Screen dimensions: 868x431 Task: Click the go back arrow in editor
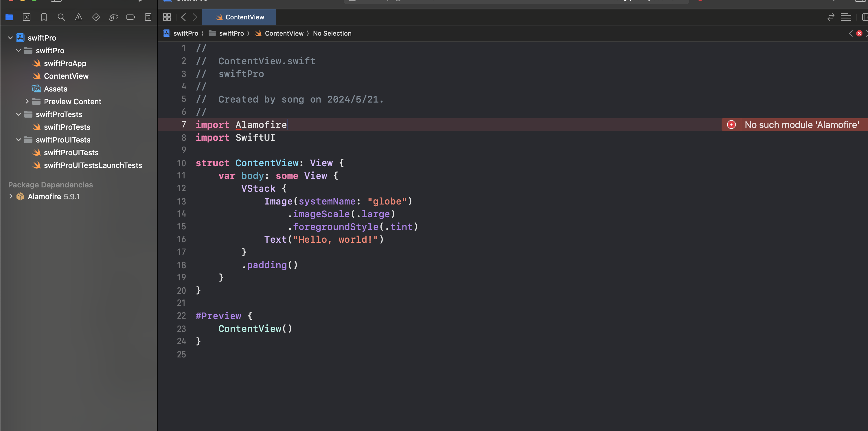coord(183,17)
